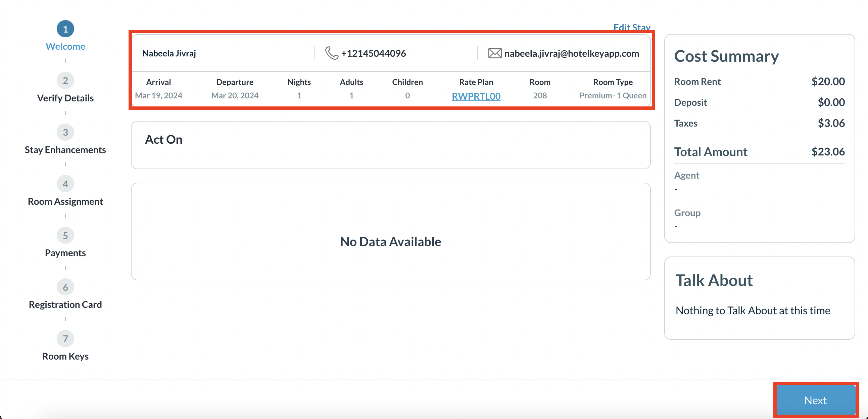Select step 6 Registration Card circle
Viewport: 868px width, 419px height.
click(65, 287)
